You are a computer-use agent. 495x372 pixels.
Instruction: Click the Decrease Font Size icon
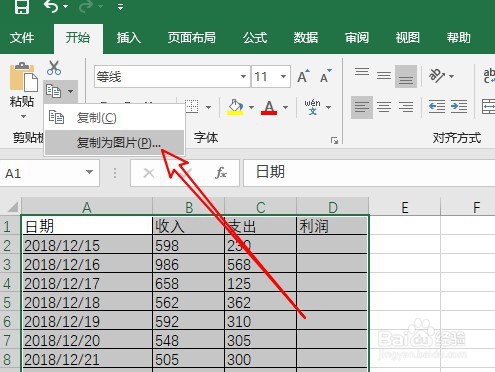(325, 77)
